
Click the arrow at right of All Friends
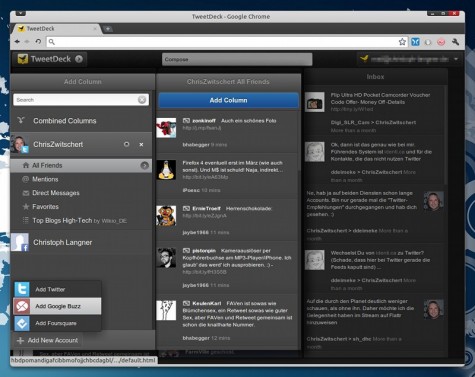click(144, 165)
